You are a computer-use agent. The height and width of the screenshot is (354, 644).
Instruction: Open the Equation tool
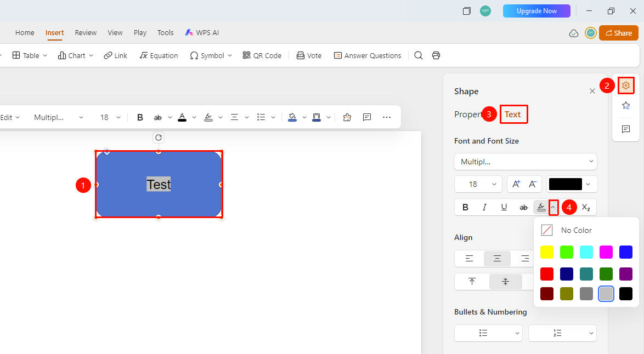coord(159,55)
